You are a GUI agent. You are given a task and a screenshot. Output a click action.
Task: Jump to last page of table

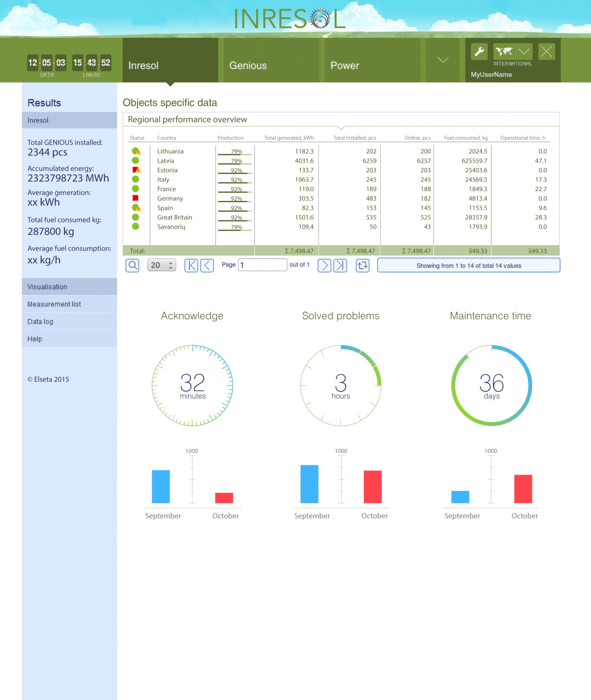[x=340, y=265]
